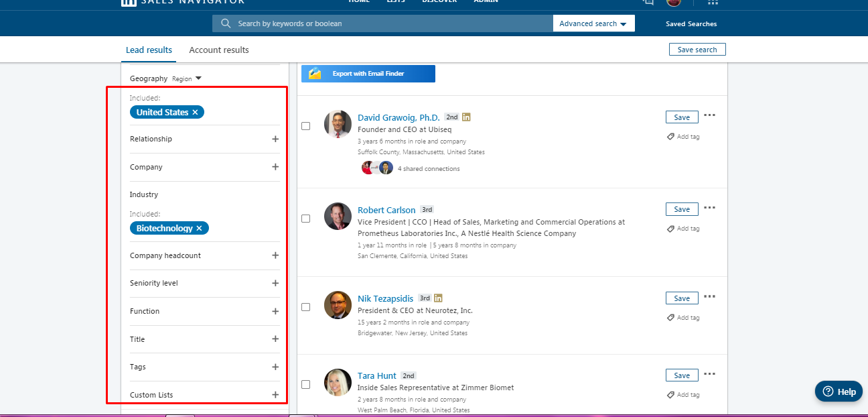
Task: Click the Sales Navigator logo icon
Action: 129,3
